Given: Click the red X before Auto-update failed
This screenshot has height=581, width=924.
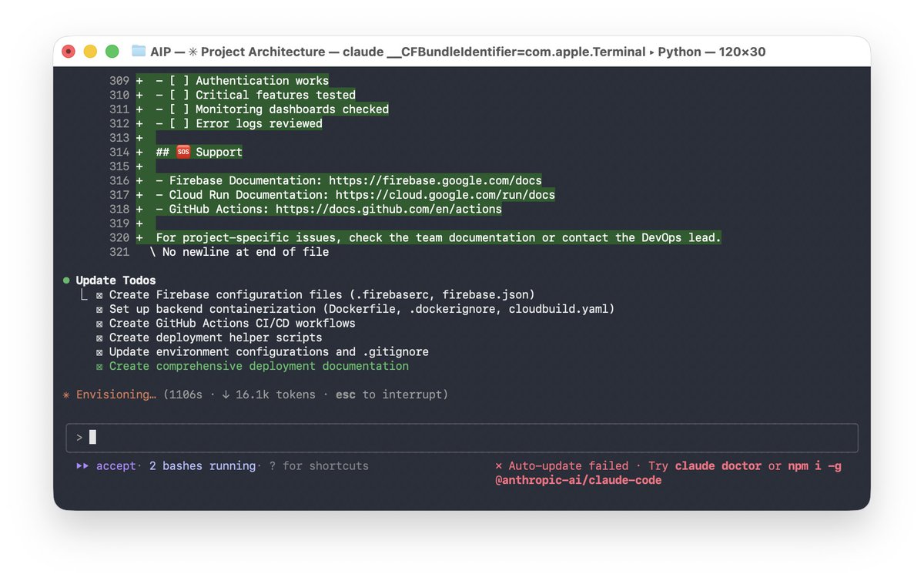Looking at the screenshot, I should [499, 466].
